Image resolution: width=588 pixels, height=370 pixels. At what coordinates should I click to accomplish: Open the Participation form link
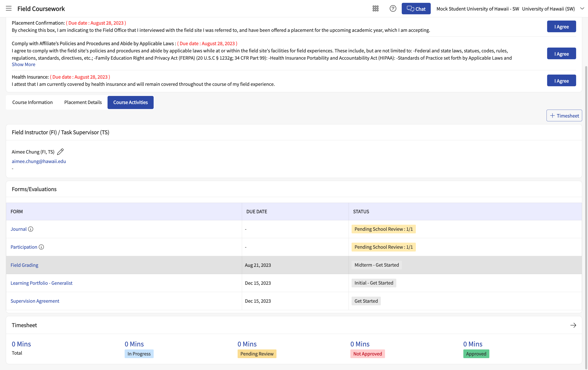[24, 247]
